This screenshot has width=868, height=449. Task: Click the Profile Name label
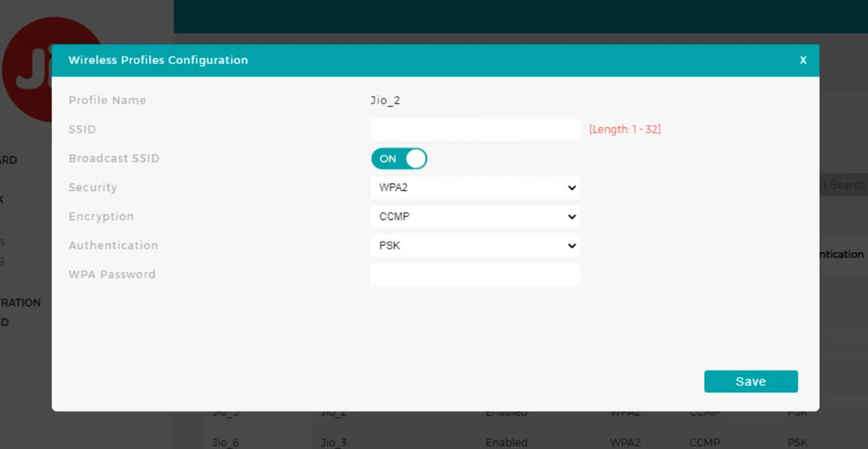[107, 101]
